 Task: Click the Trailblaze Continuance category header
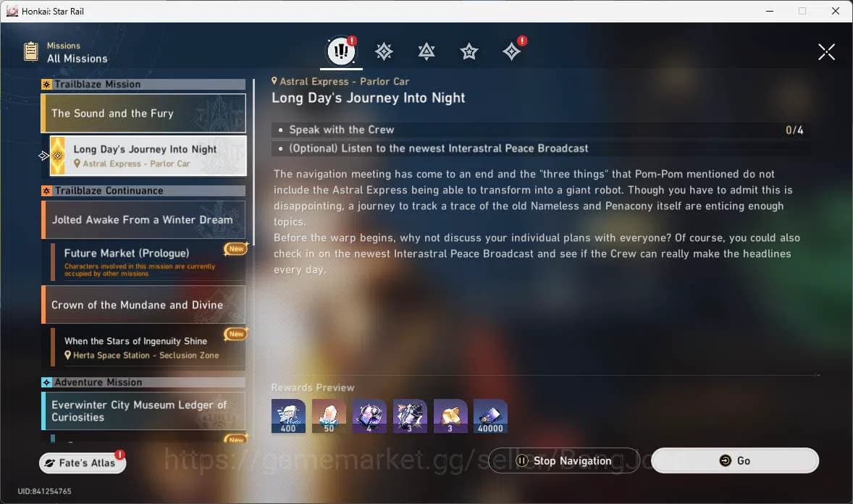pyautogui.click(x=143, y=191)
